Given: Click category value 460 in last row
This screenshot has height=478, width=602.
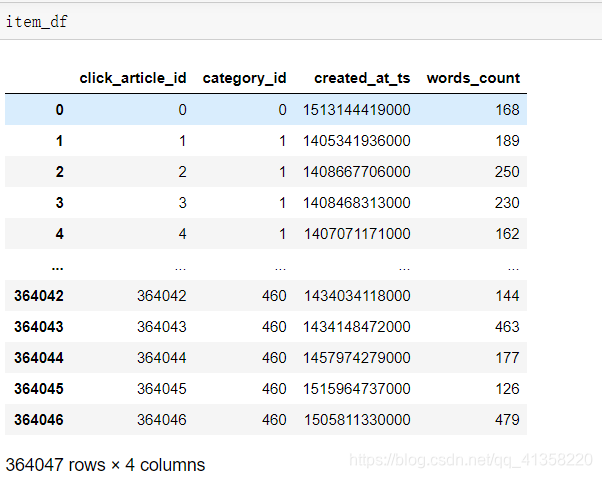Looking at the screenshot, I should click(x=274, y=420).
